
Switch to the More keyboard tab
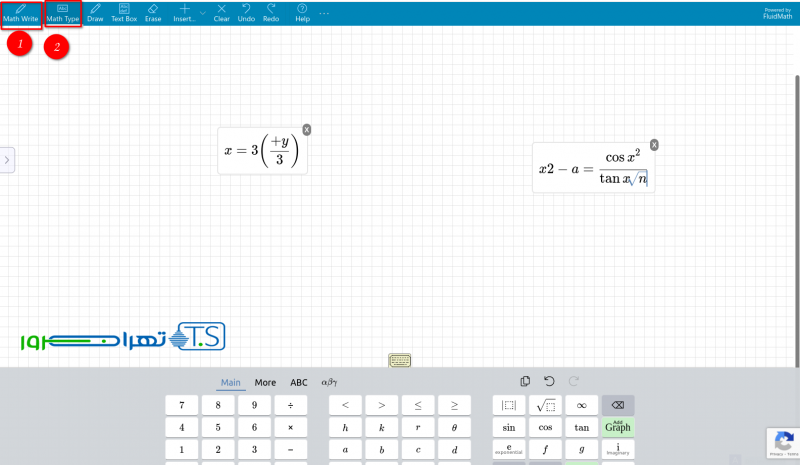[265, 382]
